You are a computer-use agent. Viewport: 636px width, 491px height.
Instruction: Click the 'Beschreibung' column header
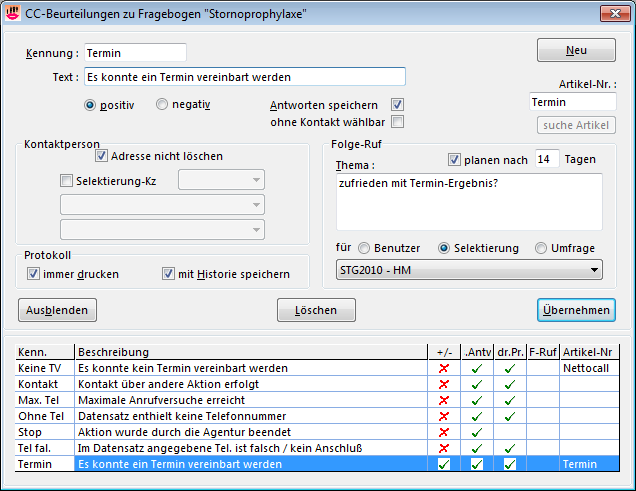point(113,352)
